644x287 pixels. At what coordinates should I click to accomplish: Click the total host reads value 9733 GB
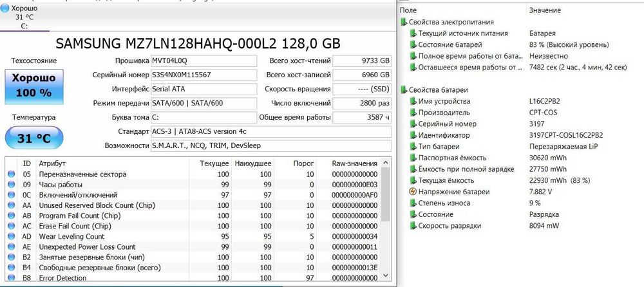pyautogui.click(x=362, y=60)
